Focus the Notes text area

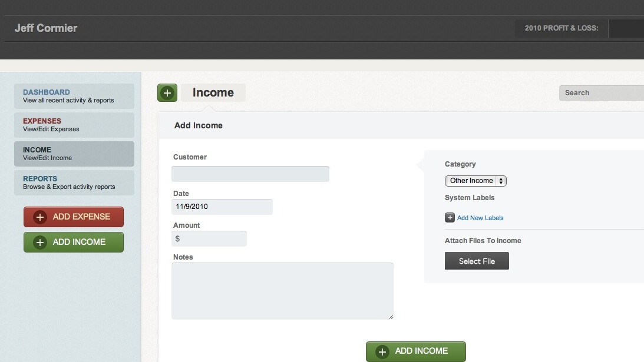(282, 291)
